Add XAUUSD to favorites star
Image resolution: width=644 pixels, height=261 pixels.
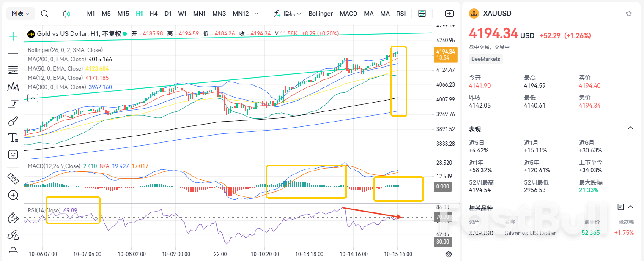coord(629,14)
